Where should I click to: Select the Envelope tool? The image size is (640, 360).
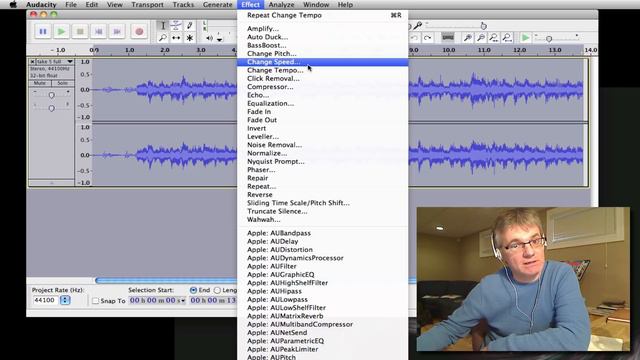(x=176, y=25)
